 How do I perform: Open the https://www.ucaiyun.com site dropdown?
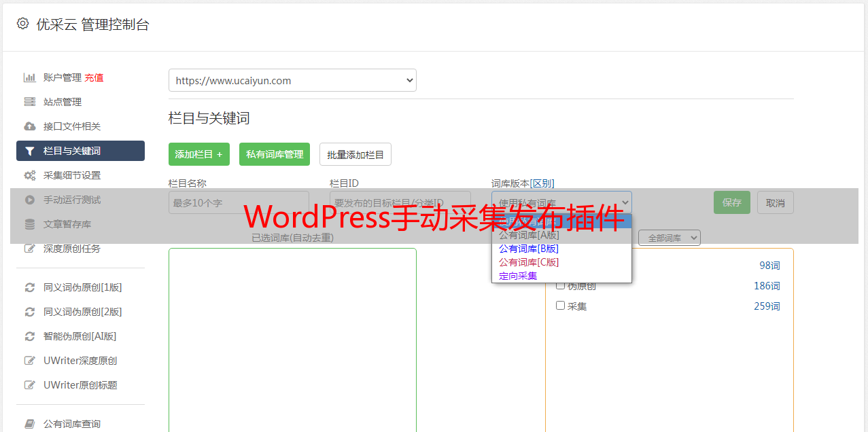pyautogui.click(x=292, y=80)
